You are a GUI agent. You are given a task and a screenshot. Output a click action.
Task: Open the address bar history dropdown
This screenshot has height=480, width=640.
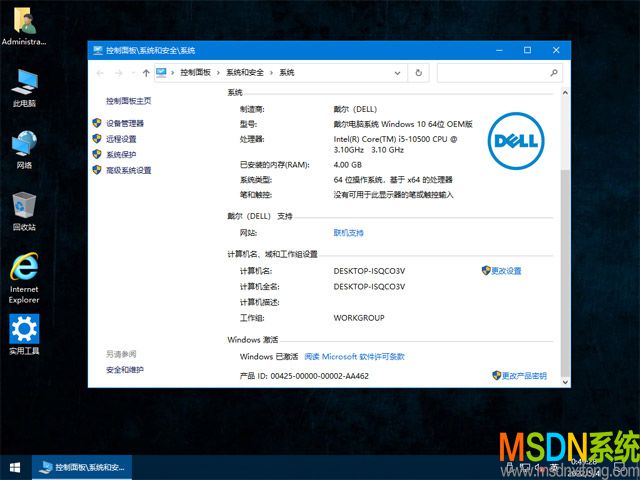[397, 73]
